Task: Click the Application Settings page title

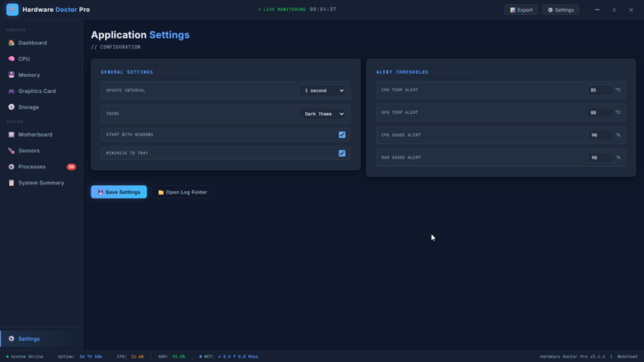Action: point(140,35)
